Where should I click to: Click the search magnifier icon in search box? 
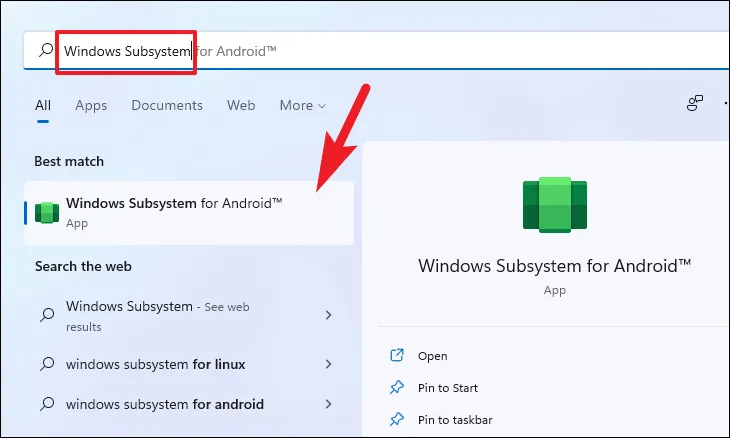pyautogui.click(x=46, y=50)
